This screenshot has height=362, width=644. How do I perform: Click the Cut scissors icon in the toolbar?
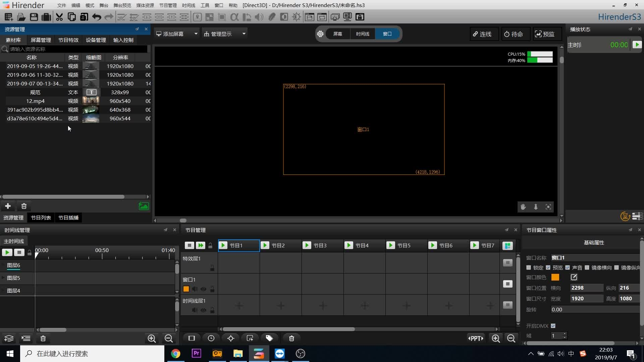59,17
